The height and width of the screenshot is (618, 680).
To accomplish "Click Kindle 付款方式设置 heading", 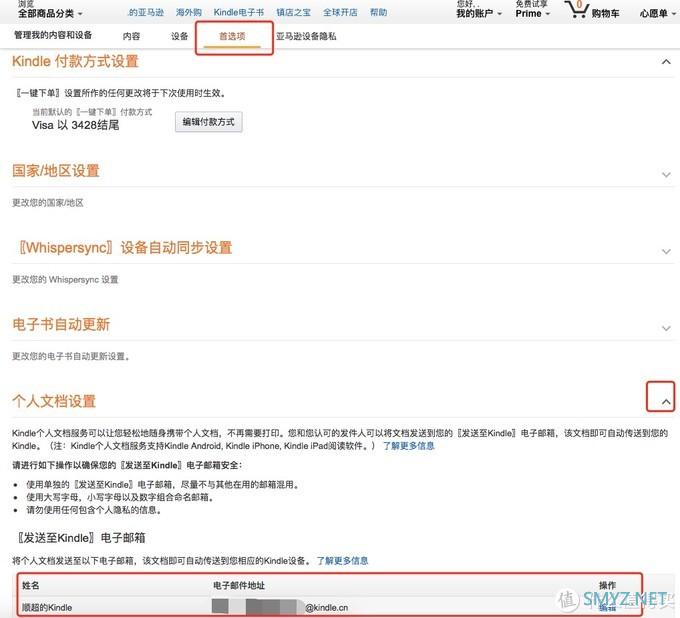I will click(75, 61).
